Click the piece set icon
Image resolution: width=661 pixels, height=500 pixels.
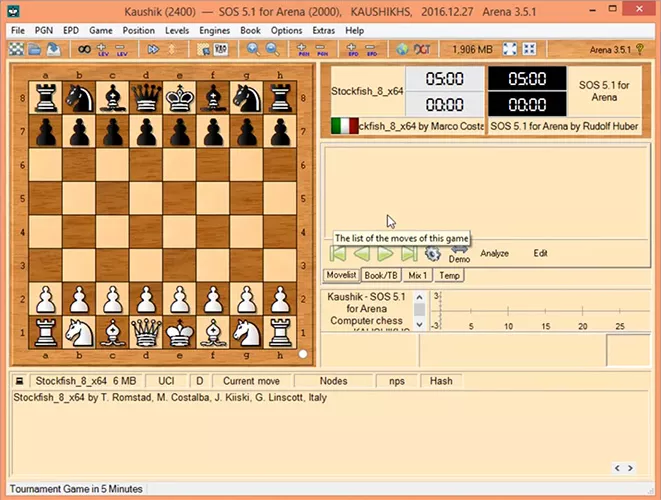click(221, 49)
